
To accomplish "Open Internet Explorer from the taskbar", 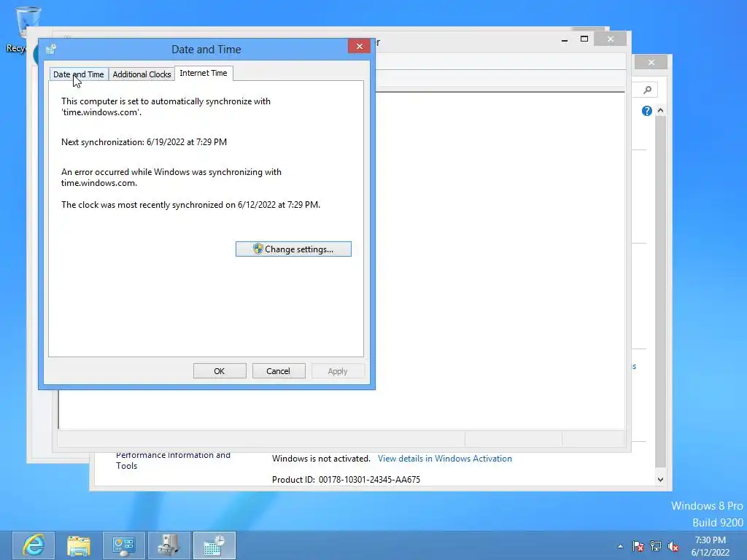I will coord(34,545).
